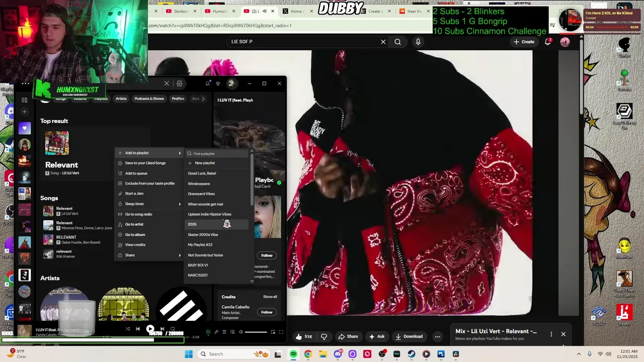Clear the Spotify search field
The image size is (644, 362).
tap(167, 83)
